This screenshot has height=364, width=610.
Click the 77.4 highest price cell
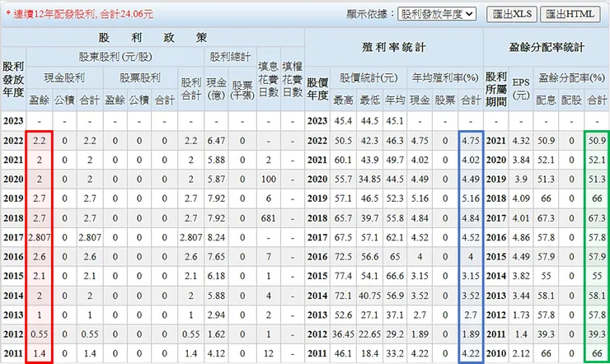(x=343, y=276)
